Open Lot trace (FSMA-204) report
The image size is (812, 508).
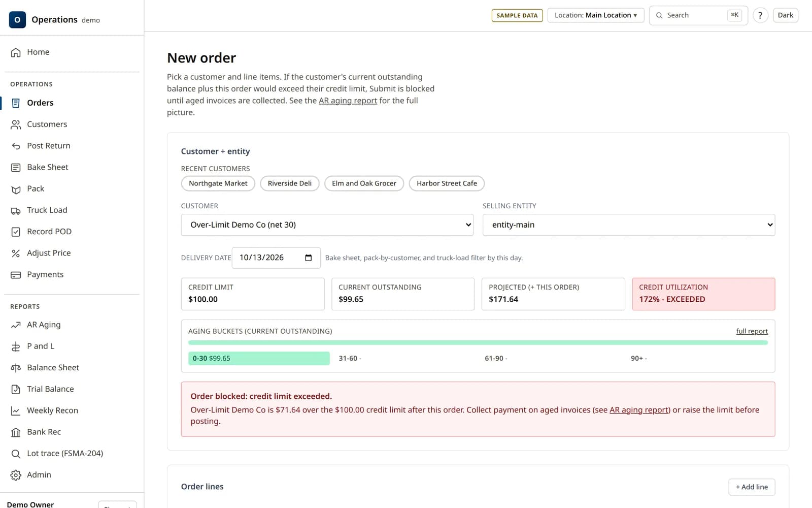tap(72, 453)
